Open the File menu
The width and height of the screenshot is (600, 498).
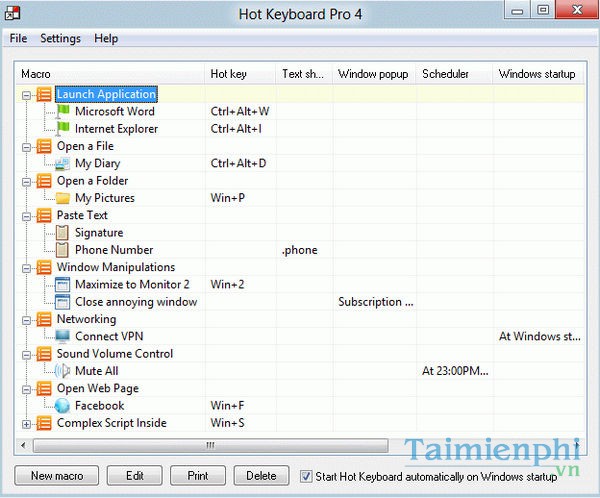(x=18, y=38)
